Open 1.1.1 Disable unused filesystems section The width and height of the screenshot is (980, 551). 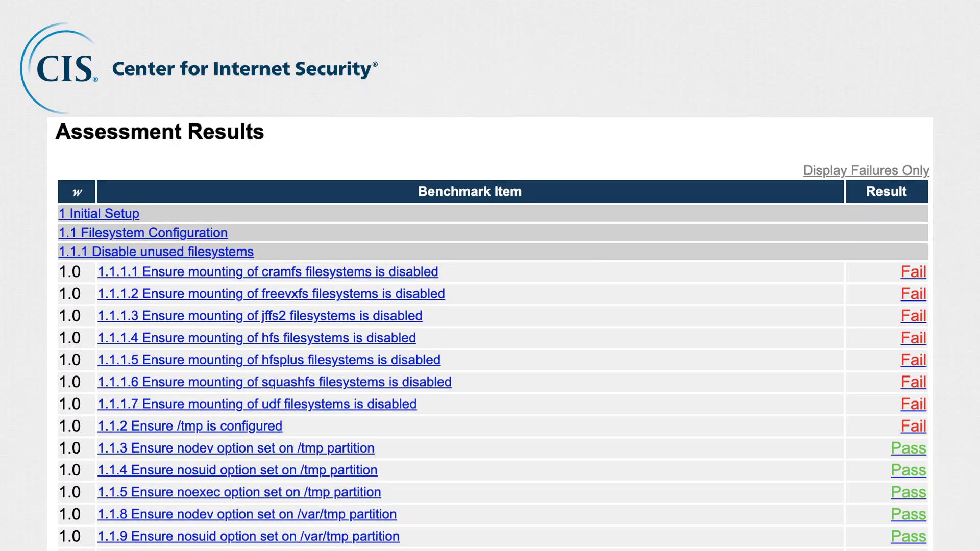point(156,252)
